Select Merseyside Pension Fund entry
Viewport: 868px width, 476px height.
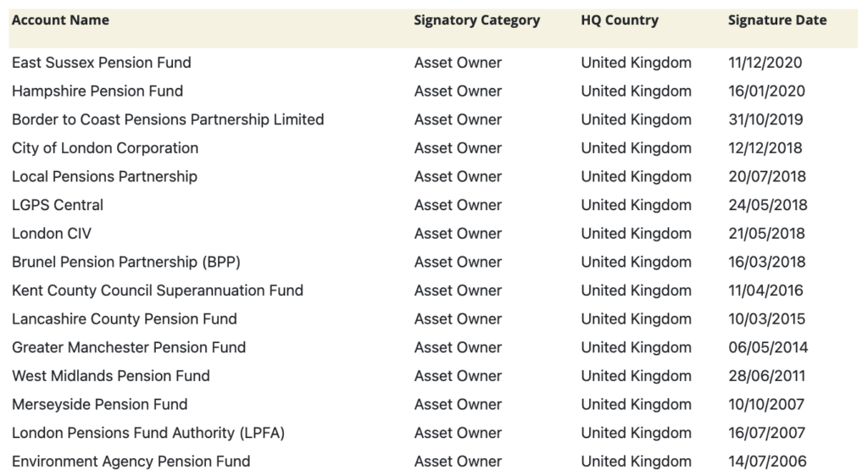pos(100,405)
